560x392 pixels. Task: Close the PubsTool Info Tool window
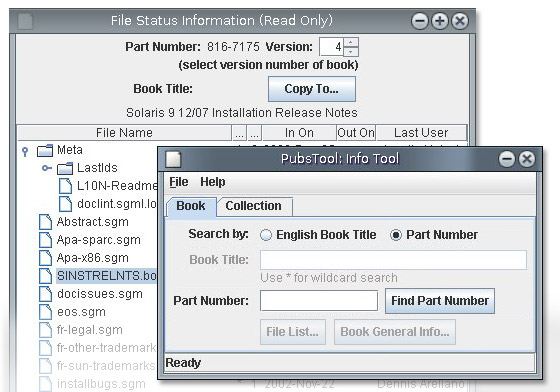click(x=527, y=159)
